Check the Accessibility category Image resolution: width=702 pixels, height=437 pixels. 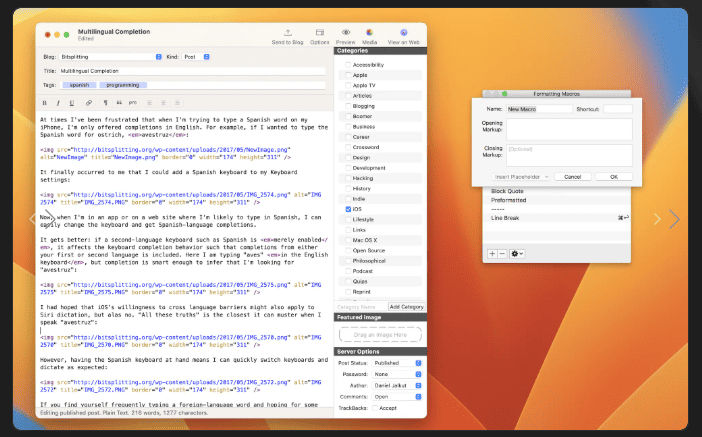coord(348,65)
